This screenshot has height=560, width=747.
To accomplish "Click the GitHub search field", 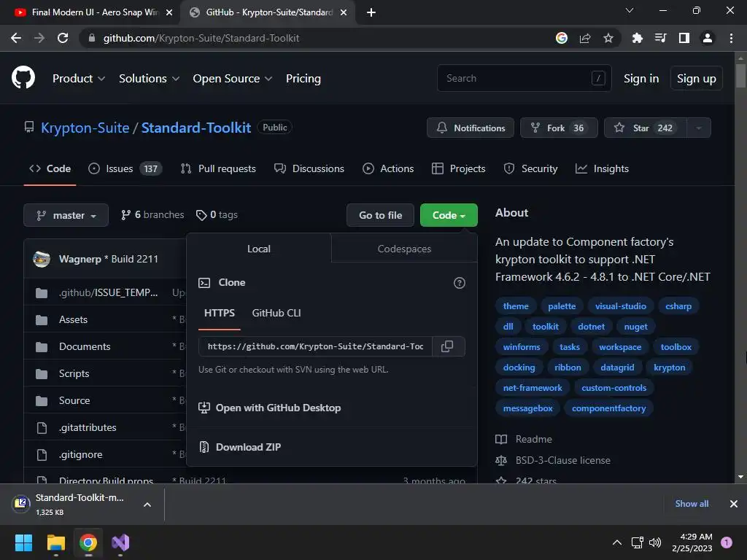I will (x=524, y=78).
